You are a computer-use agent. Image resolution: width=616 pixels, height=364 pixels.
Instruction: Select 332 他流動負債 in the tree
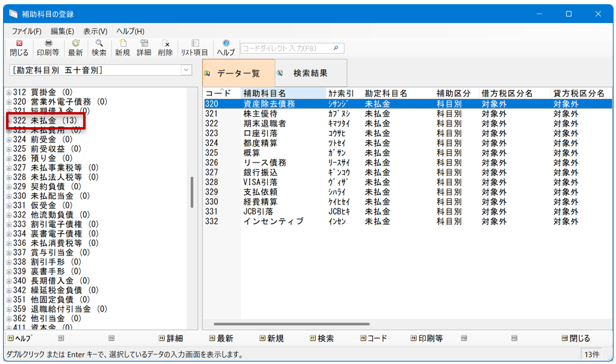(51, 215)
